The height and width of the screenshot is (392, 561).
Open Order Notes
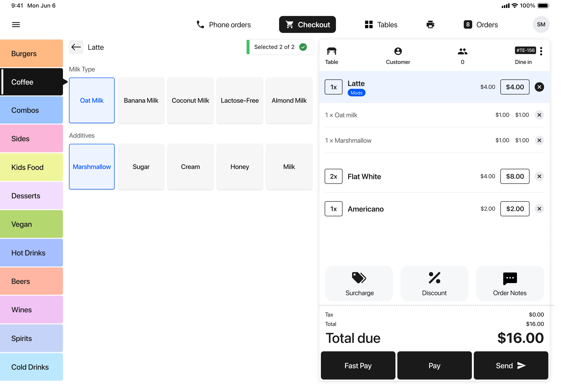pos(510,283)
